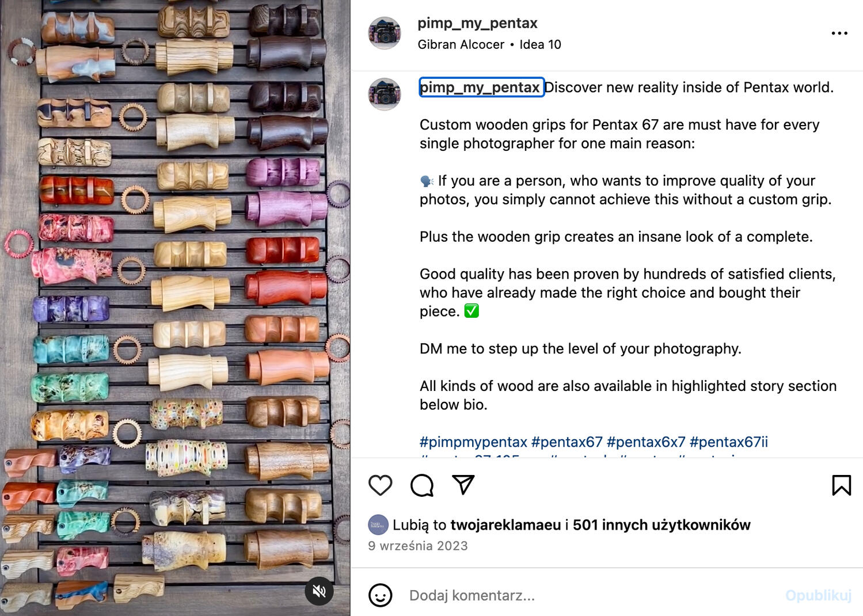Screen dimensions: 863x616
Task: Open the #pentax6x7 hashtag
Action: [x=646, y=442]
